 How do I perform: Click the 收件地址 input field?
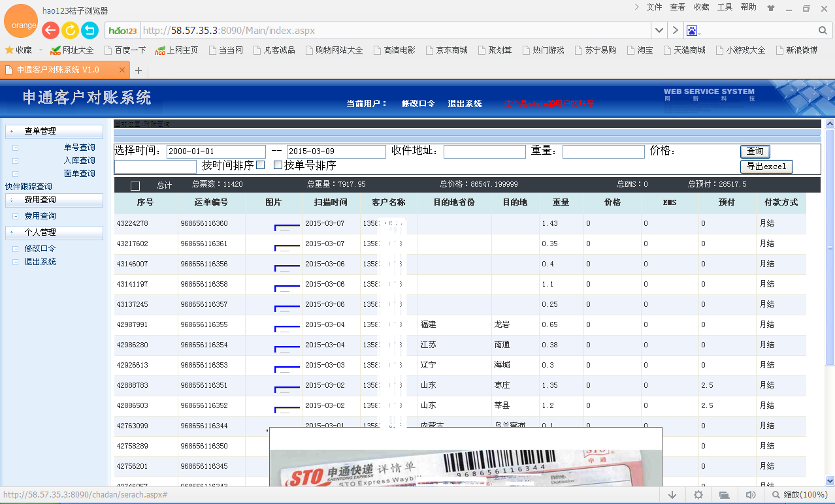tap(485, 151)
